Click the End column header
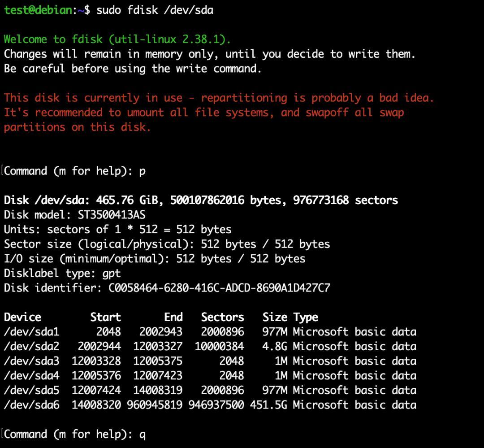This screenshot has height=448, width=484. pyautogui.click(x=173, y=317)
